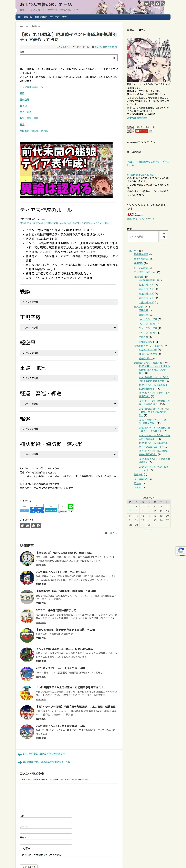Click the Facebook いいね! button
This screenshot has height=868, width=186.
click(37, 508)
